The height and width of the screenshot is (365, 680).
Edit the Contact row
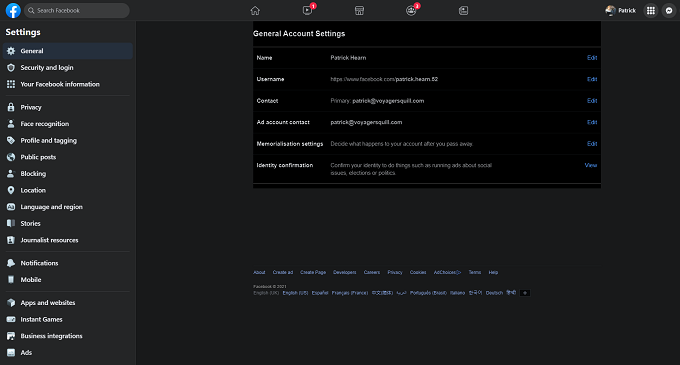(592, 101)
